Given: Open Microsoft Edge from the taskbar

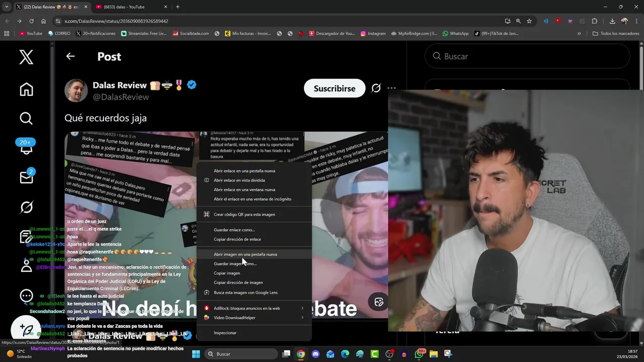Looking at the screenshot, I should pos(345,354).
